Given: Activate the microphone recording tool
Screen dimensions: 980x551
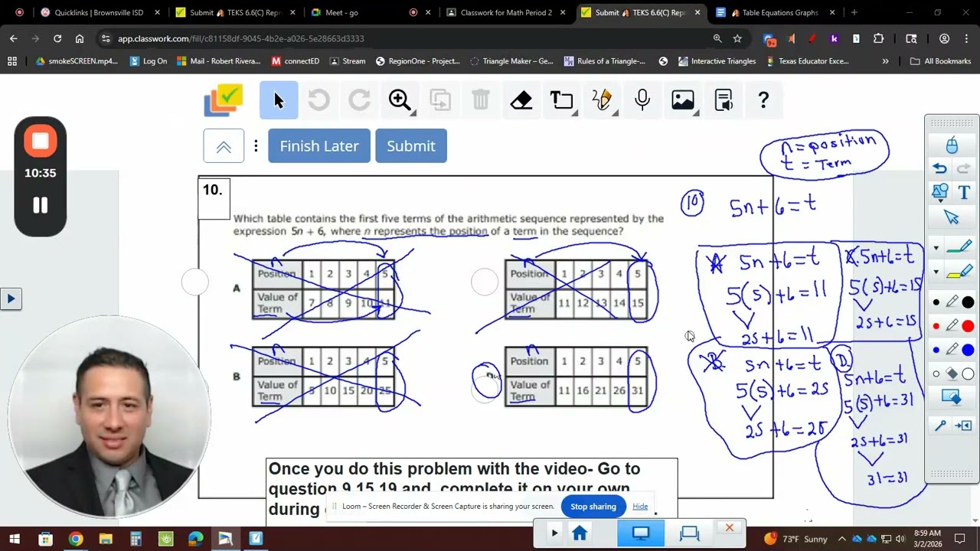Looking at the screenshot, I should [x=642, y=100].
